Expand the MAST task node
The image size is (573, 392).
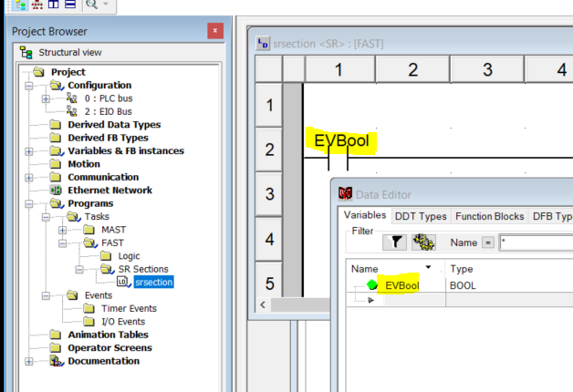(62, 231)
